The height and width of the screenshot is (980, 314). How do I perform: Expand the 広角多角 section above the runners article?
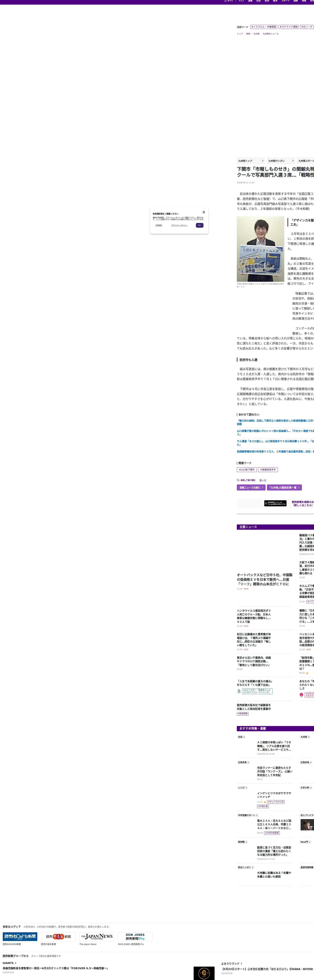244,762
